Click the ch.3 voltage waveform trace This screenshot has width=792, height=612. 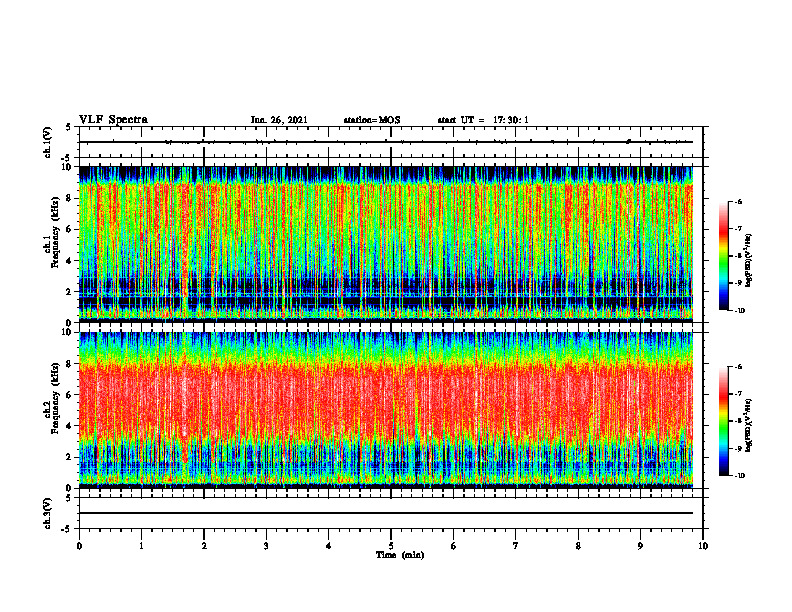pos(386,513)
